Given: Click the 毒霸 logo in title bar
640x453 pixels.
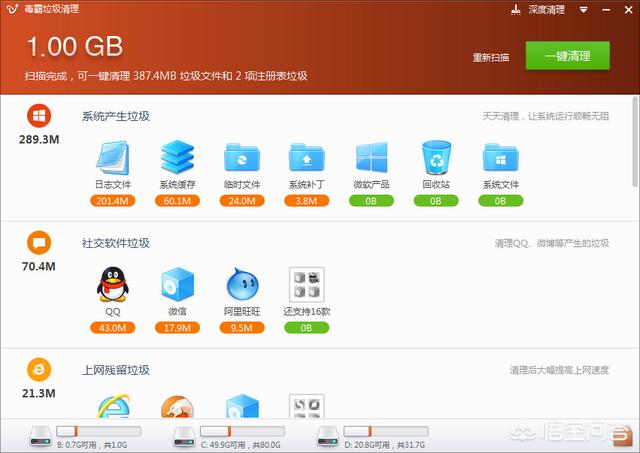Looking at the screenshot, I should [12, 9].
